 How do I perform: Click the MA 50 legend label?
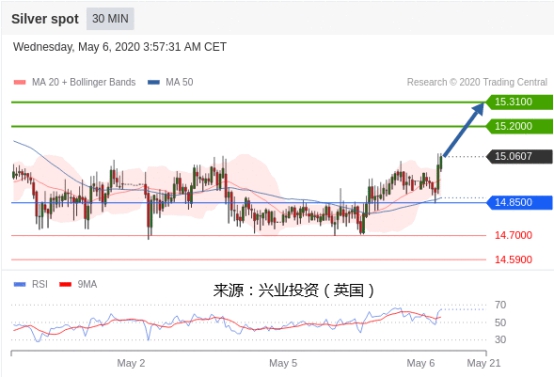click(179, 82)
